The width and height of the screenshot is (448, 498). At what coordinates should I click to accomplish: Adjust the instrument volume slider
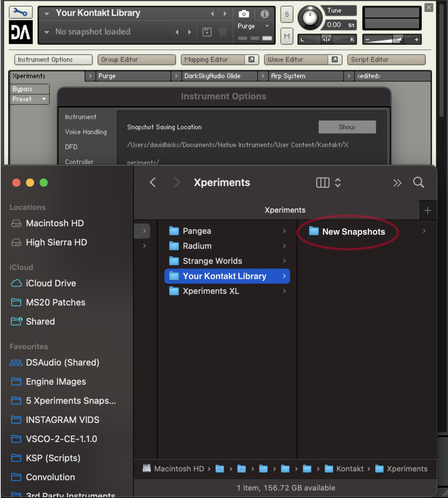coord(392,39)
